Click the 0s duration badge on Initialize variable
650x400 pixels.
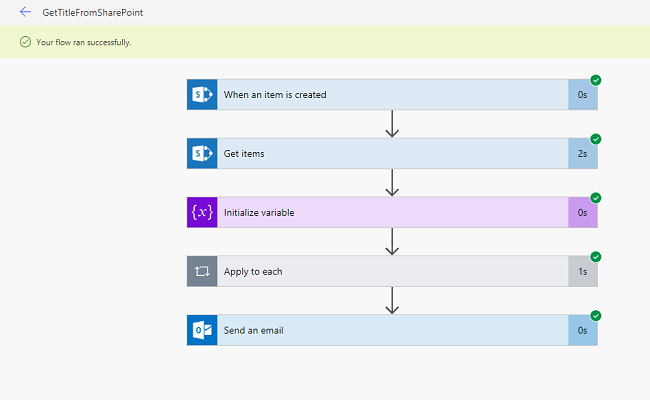pos(582,212)
